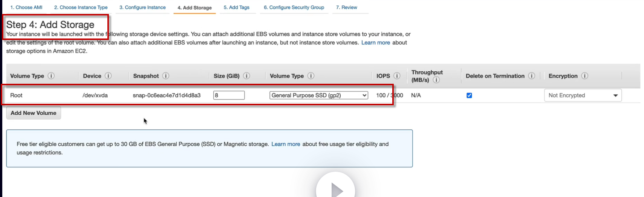Click info icon next to first Volume Type header
644x197 pixels.
point(51,76)
